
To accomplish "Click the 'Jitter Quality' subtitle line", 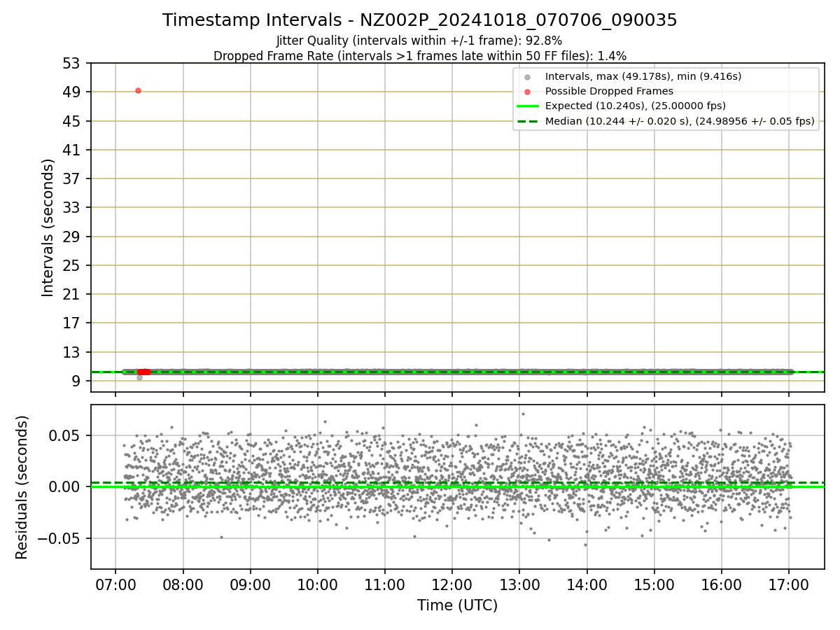I will [x=419, y=41].
